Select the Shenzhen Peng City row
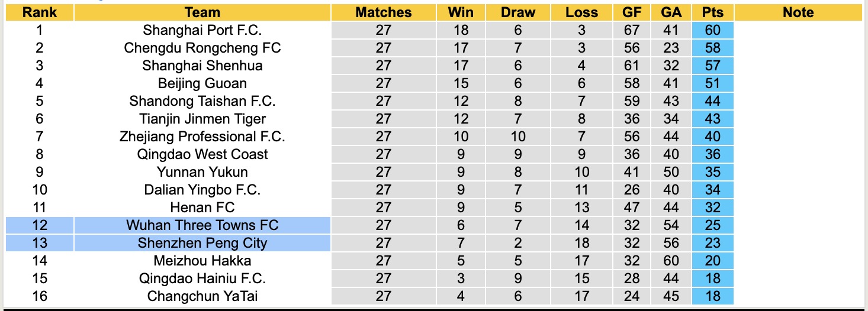Screen dimensions: 868x311 [x=202, y=243]
